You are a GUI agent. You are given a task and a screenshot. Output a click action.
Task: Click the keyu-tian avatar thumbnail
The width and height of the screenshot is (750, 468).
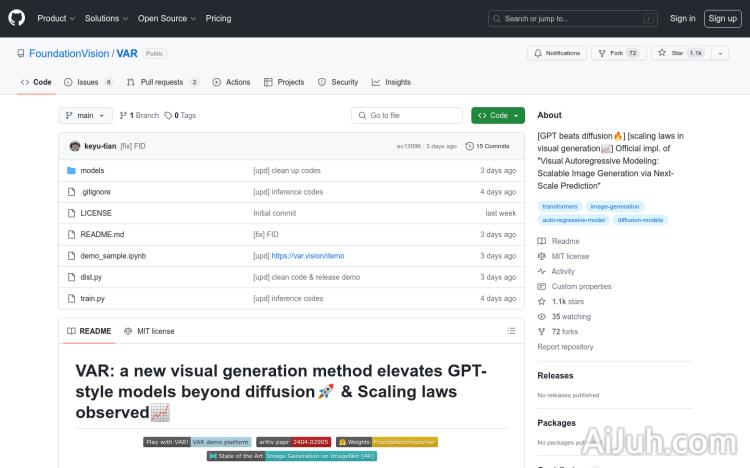tap(75, 146)
